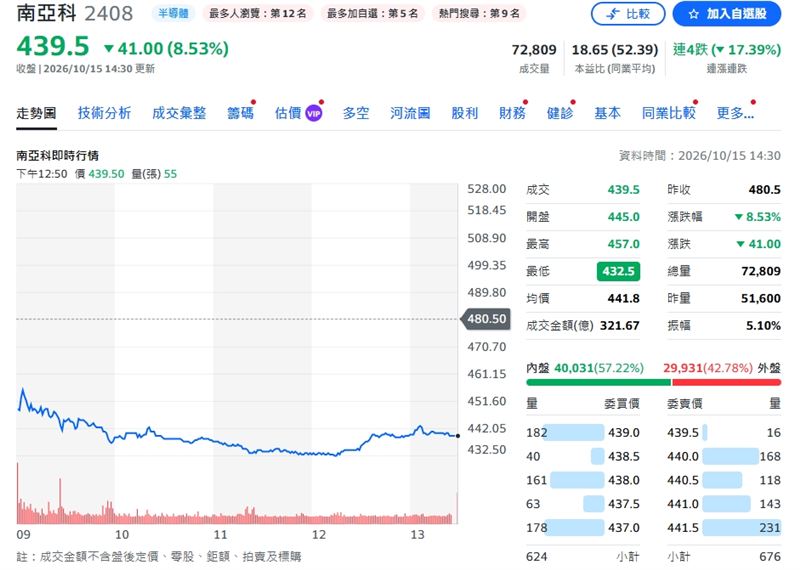The image size is (800, 570).
Task: Add stock with 加入自選股 button
Action: click(x=727, y=14)
